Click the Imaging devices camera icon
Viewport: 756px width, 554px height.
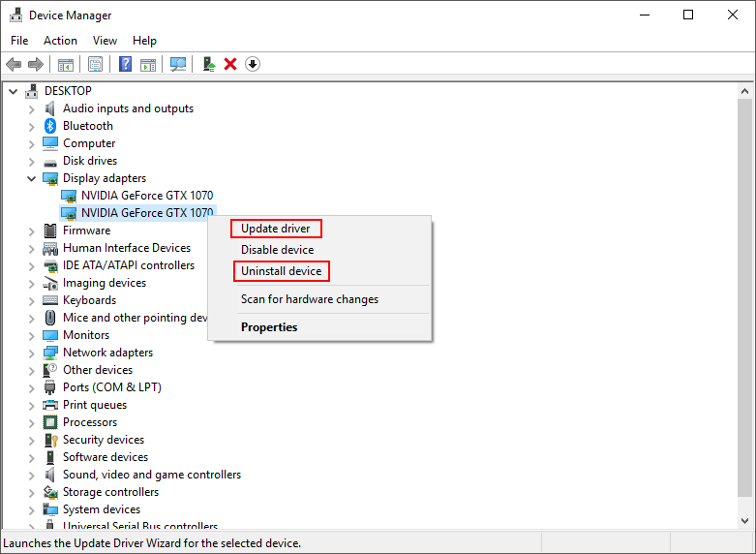[50, 283]
